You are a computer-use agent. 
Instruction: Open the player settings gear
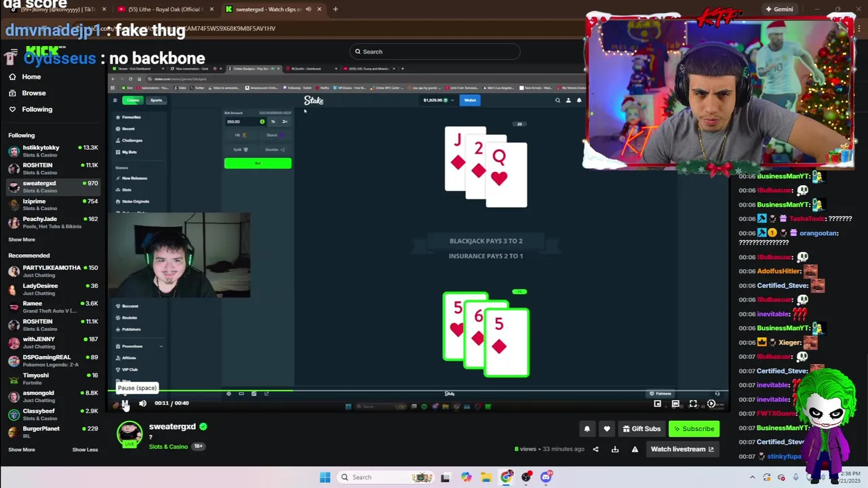(x=711, y=404)
